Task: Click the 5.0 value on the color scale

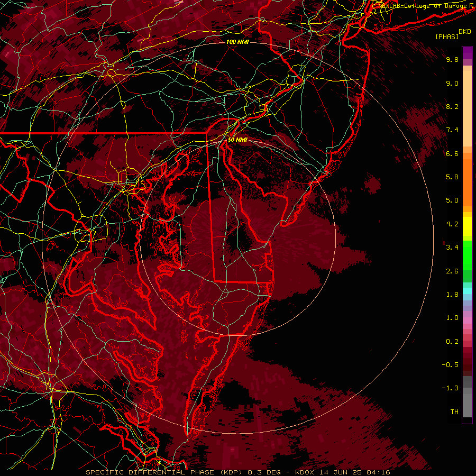Action: (452, 200)
